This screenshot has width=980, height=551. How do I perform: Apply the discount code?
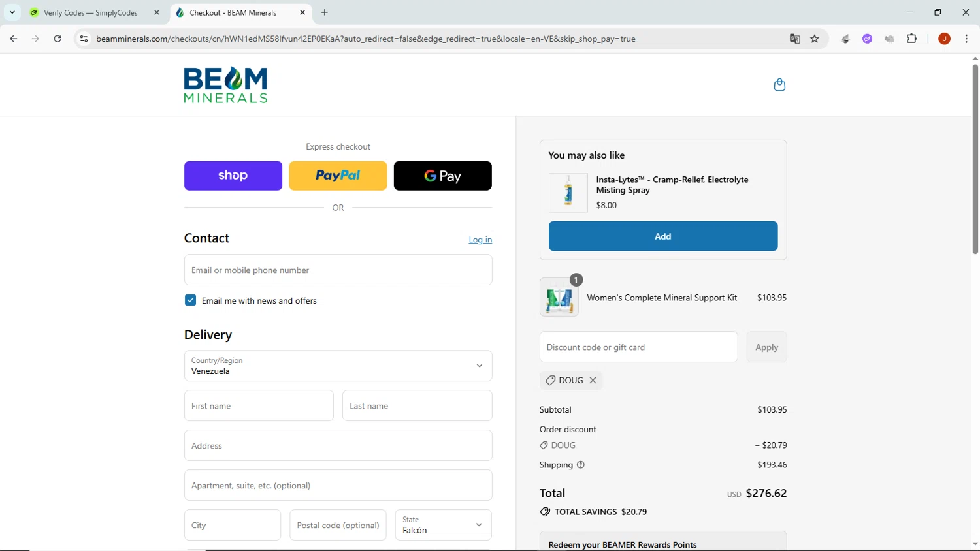pyautogui.click(x=766, y=347)
